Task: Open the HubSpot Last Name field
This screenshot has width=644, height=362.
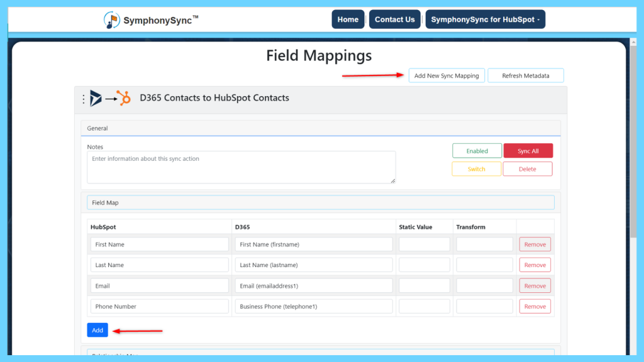Action: pos(159,265)
